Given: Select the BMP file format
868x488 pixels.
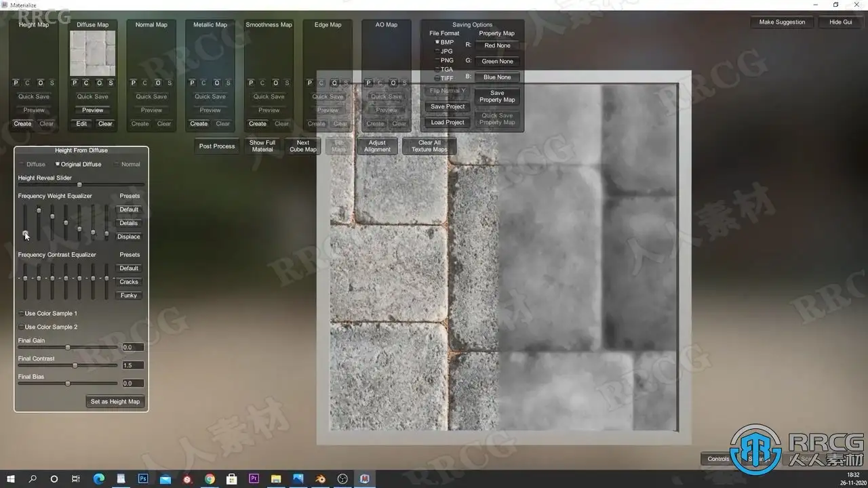Looking at the screenshot, I should [x=445, y=42].
